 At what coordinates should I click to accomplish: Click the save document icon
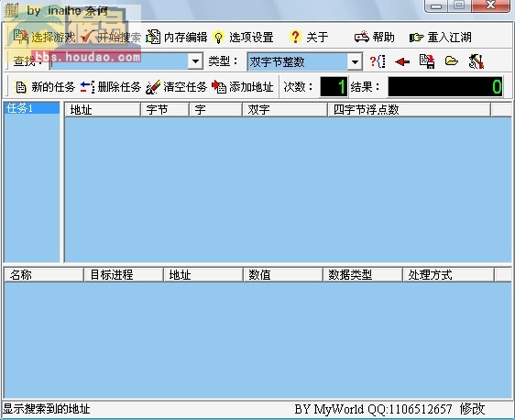click(x=427, y=61)
